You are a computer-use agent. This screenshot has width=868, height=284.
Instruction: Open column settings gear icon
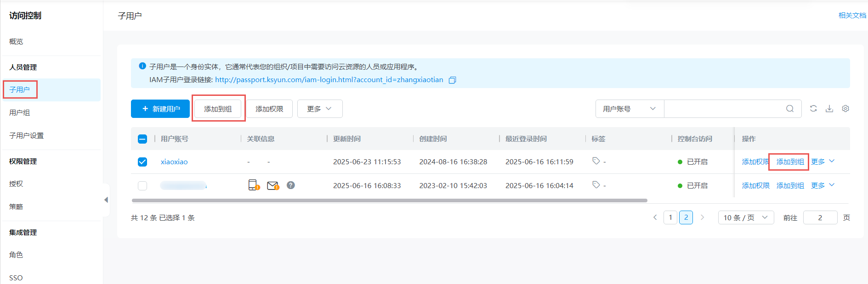tap(845, 109)
